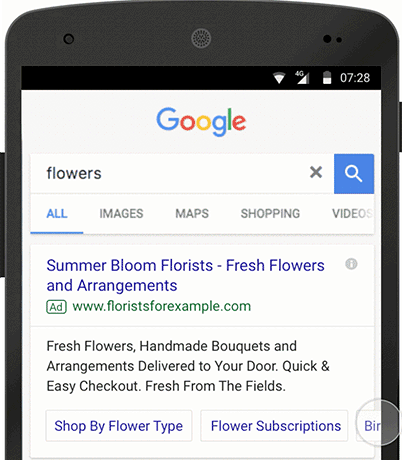The image size is (402, 460).
Task: Tap the 4G signal indicator
Action: tap(302, 77)
